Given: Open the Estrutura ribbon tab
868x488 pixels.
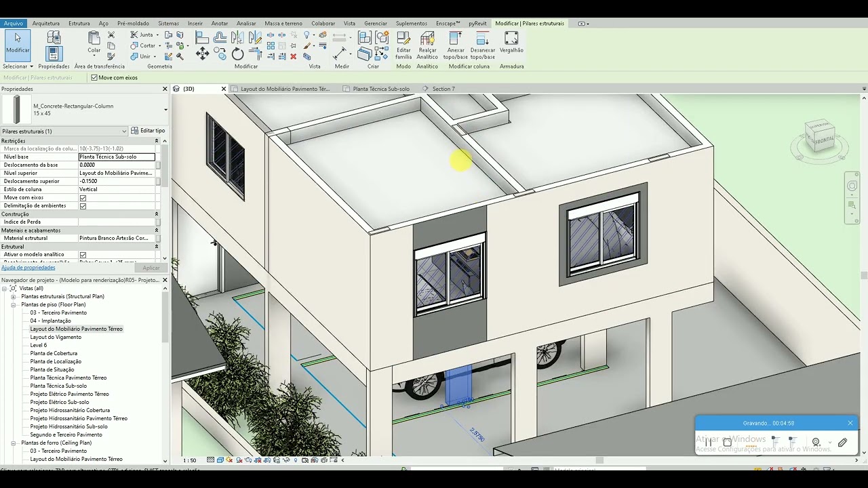Looking at the screenshot, I should pos(79,24).
